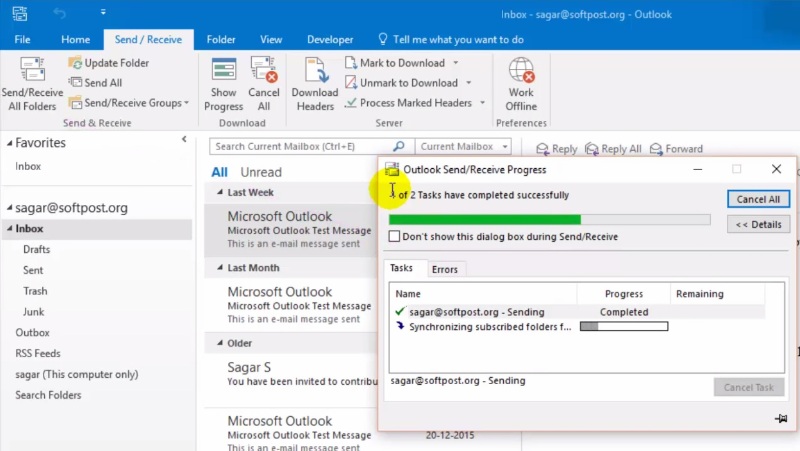This screenshot has width=800, height=451.
Task: Expand Mark to Download dropdown arrow
Action: pyautogui.click(x=456, y=63)
